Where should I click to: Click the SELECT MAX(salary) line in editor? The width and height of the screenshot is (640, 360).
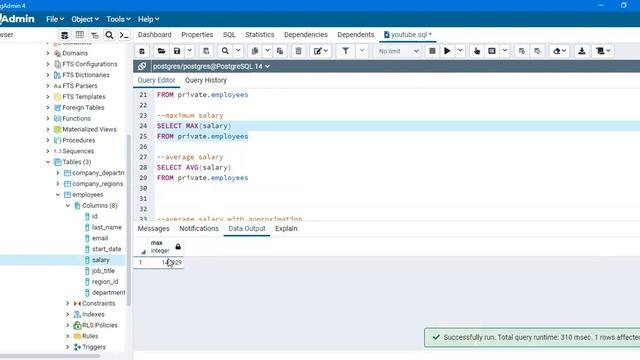pos(194,126)
